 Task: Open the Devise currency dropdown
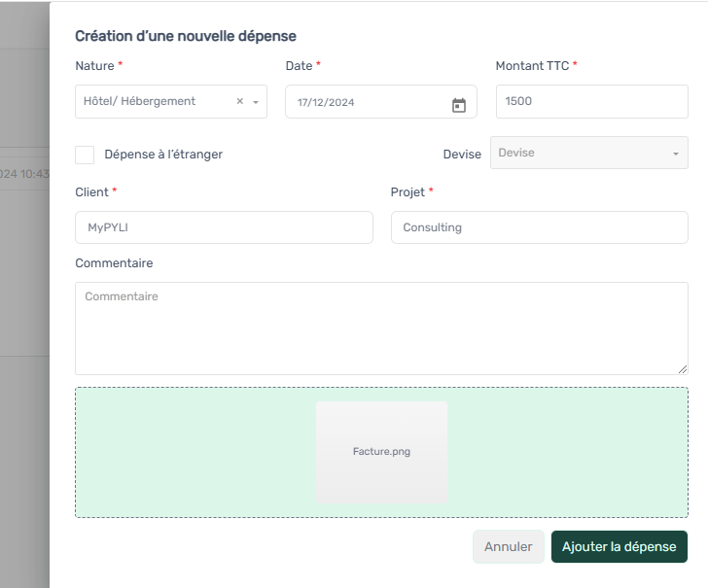[x=589, y=153]
